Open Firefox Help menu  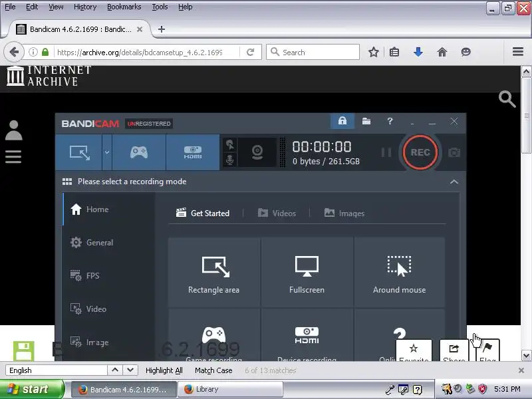(x=186, y=7)
